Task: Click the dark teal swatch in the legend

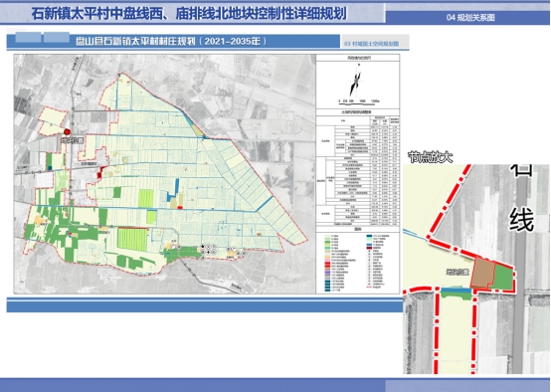Action: point(369,237)
